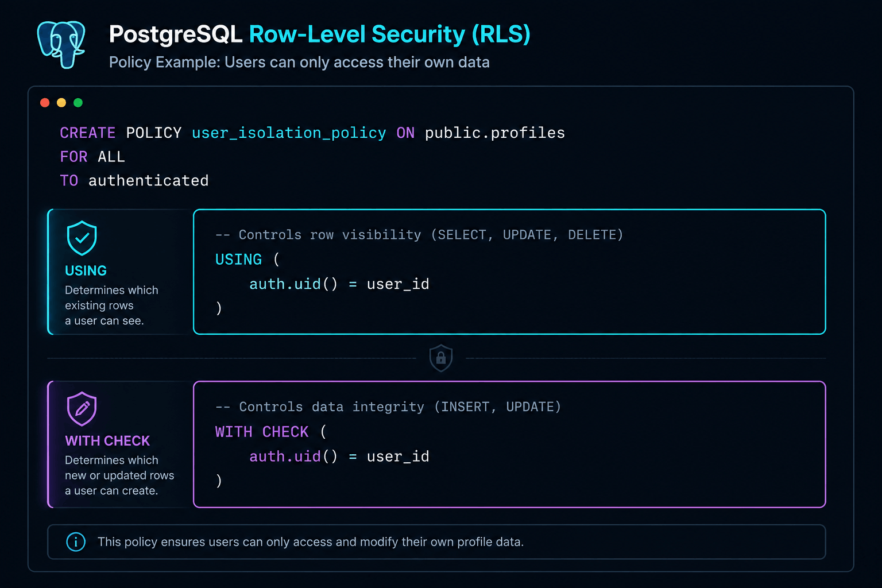Select the table name "public.profiles"
The image size is (882, 588).
495,133
